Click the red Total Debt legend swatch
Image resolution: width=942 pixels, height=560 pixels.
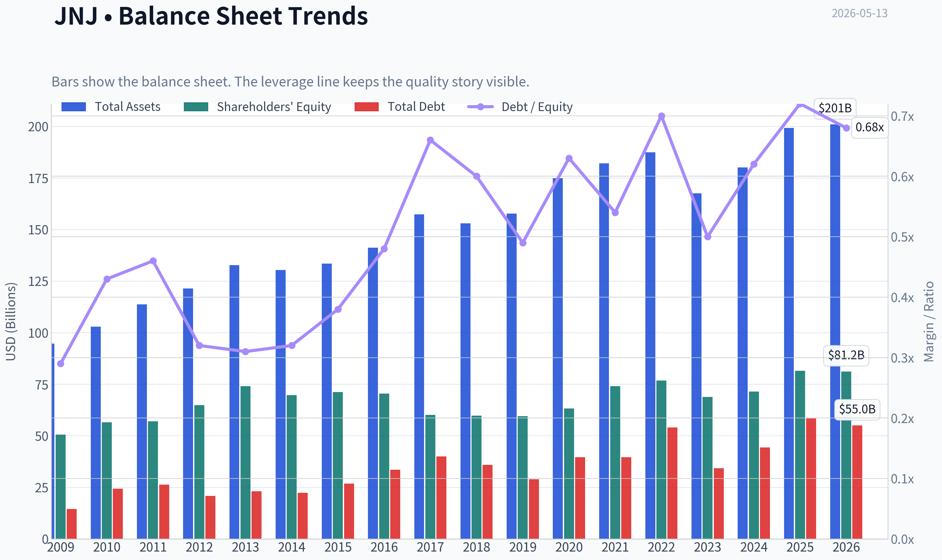[x=367, y=107]
